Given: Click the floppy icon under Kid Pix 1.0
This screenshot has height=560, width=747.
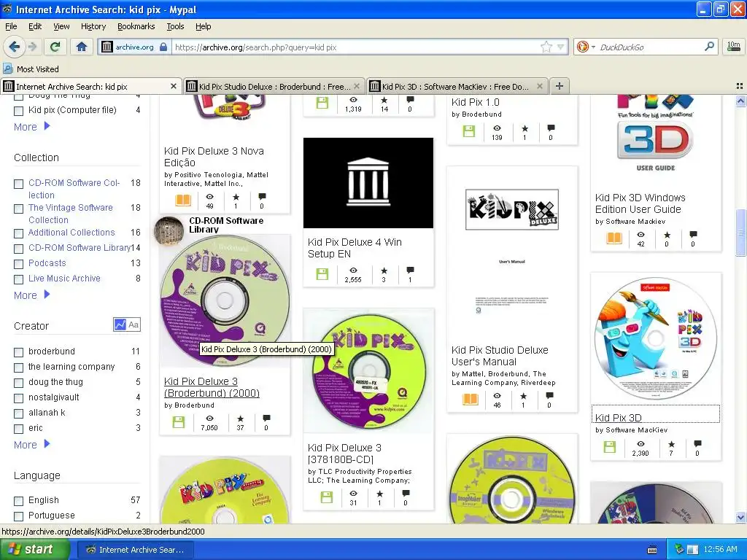Looking at the screenshot, I should pyautogui.click(x=469, y=131).
